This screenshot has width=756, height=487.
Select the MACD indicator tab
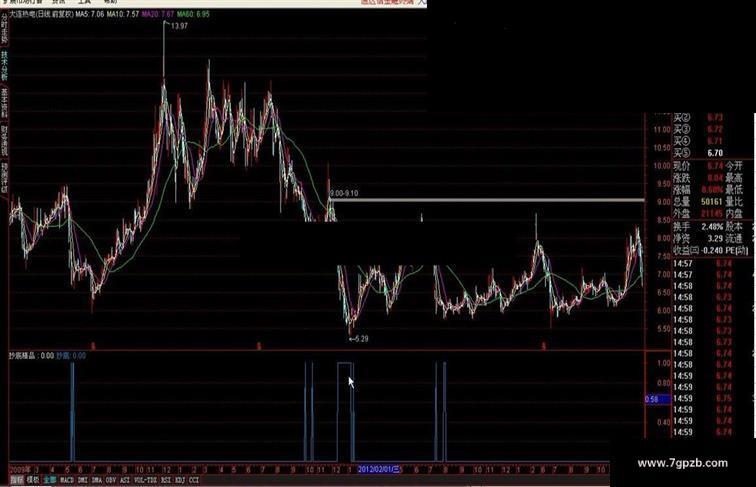click(x=67, y=480)
